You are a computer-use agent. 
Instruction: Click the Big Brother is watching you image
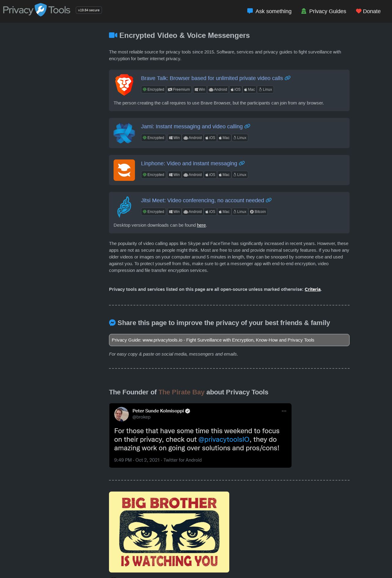click(169, 532)
